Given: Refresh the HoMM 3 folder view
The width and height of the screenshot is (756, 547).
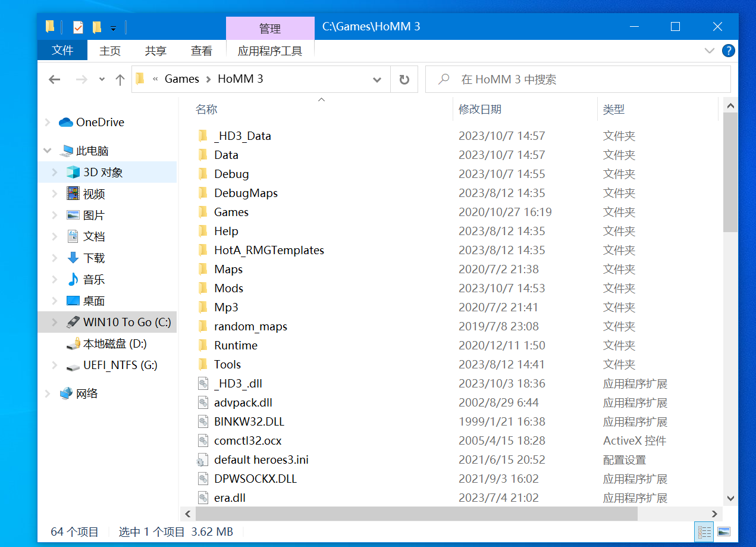Looking at the screenshot, I should [404, 80].
